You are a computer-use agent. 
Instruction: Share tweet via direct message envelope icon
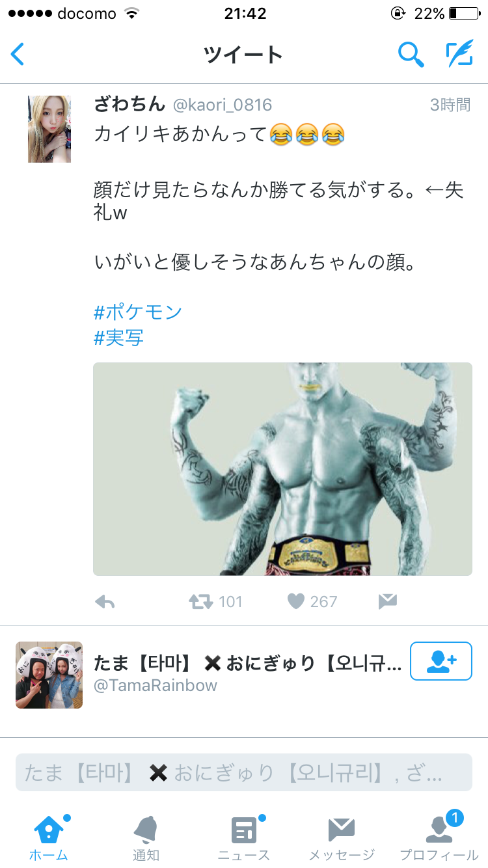pos(388,602)
